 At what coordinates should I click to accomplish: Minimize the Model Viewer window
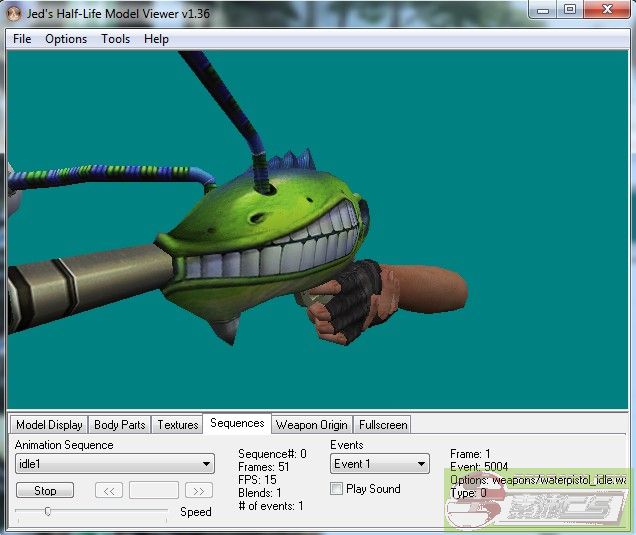(543, 10)
